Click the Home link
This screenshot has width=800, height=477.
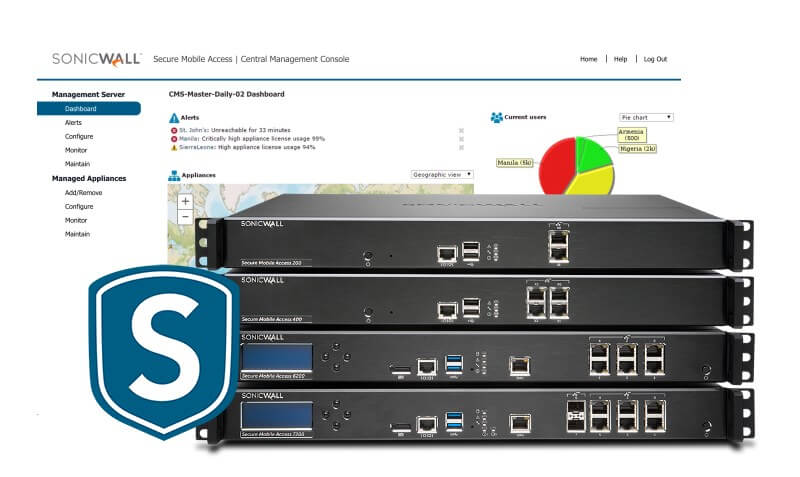coord(588,59)
